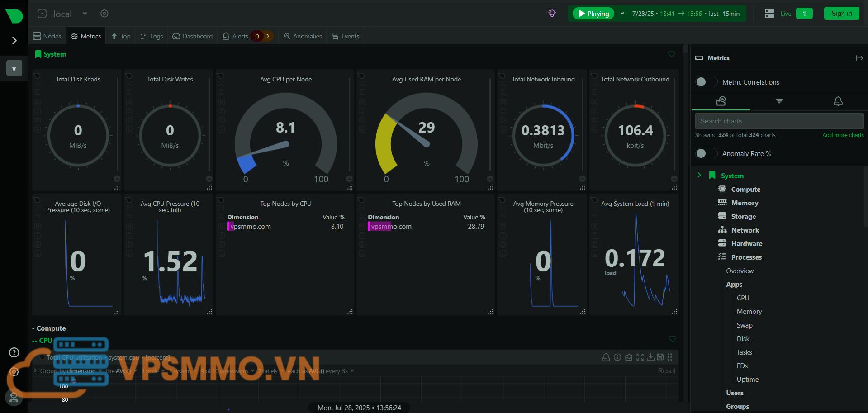Viewport: 868px width, 413px height.
Task: Enable the Metric Correlations toggle
Action: pos(706,82)
